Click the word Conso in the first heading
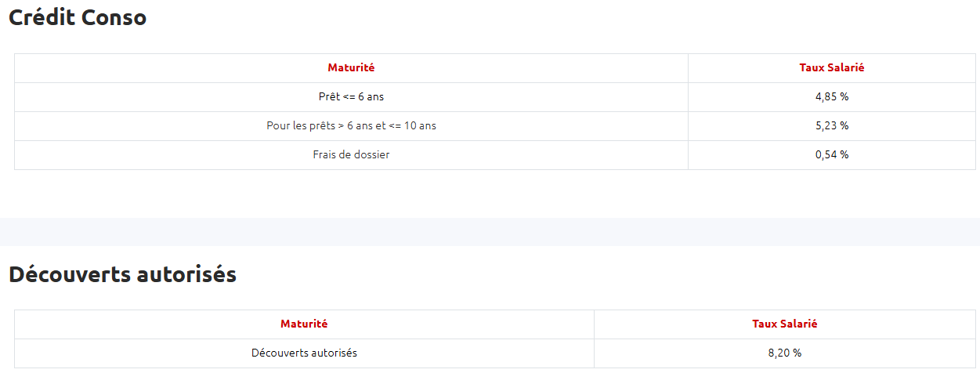 pyautogui.click(x=114, y=17)
